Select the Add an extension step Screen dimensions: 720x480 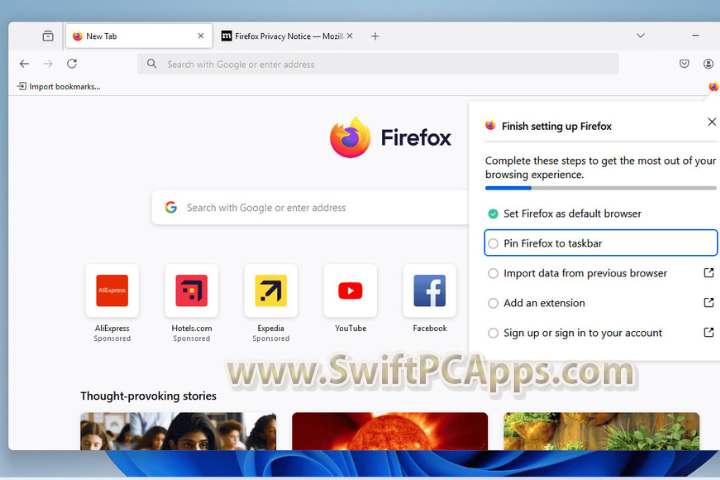[601, 303]
